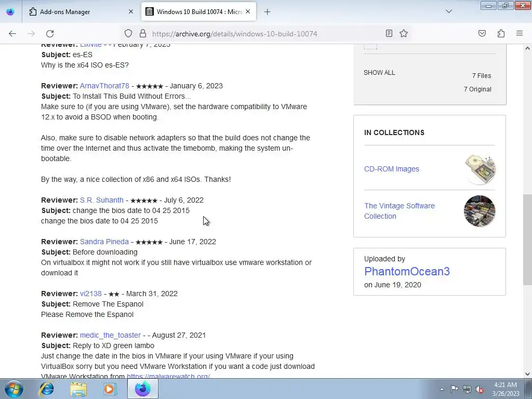532x399 pixels.
Task: Open a new tab
Action: click(267, 12)
